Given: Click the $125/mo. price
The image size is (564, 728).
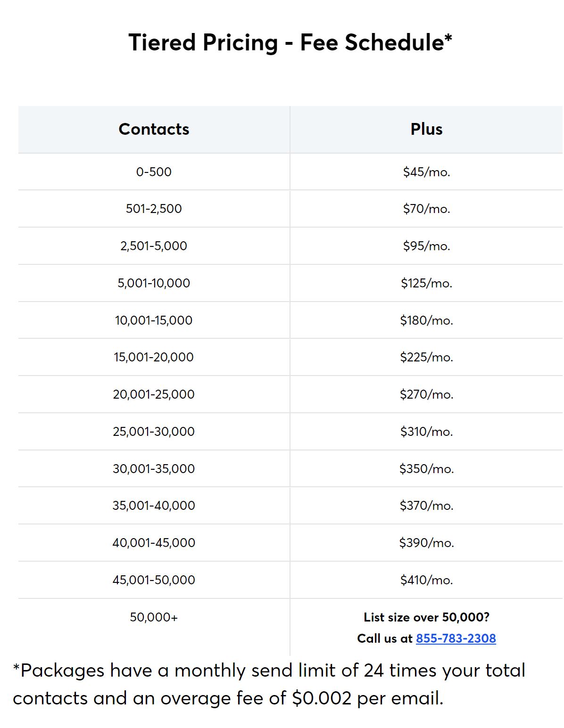Looking at the screenshot, I should (426, 283).
